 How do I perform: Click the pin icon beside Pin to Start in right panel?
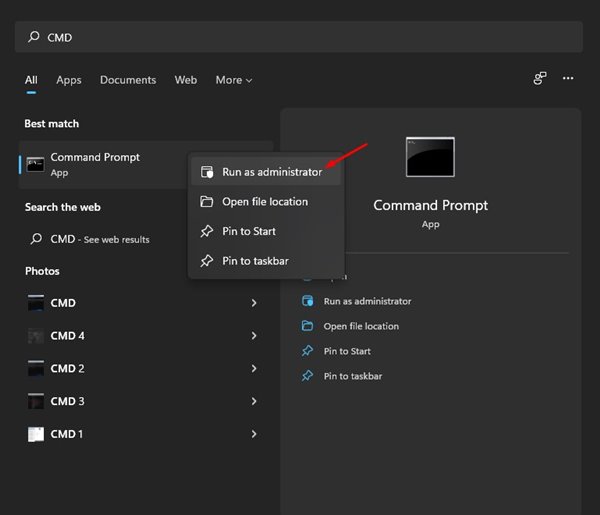coord(308,351)
